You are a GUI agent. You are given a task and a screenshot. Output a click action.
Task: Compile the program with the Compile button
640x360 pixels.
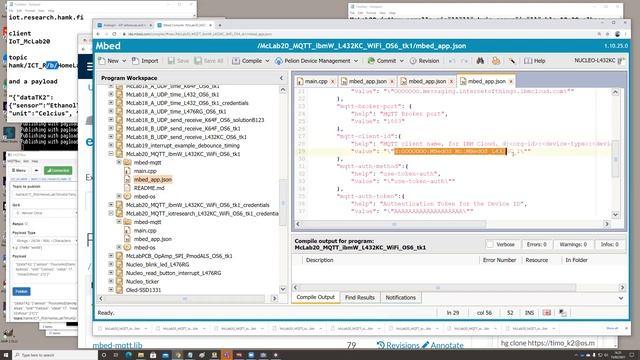[x=247, y=61]
